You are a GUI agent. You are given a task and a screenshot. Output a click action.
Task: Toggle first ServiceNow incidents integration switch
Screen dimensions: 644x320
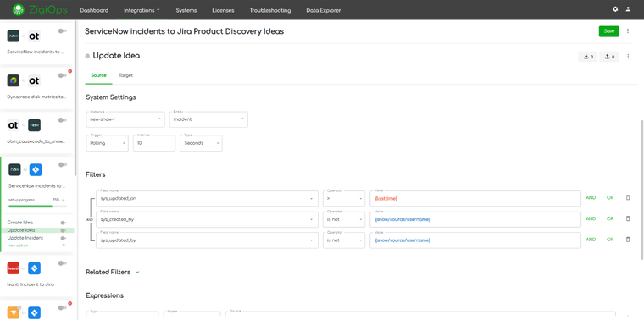[x=63, y=30]
